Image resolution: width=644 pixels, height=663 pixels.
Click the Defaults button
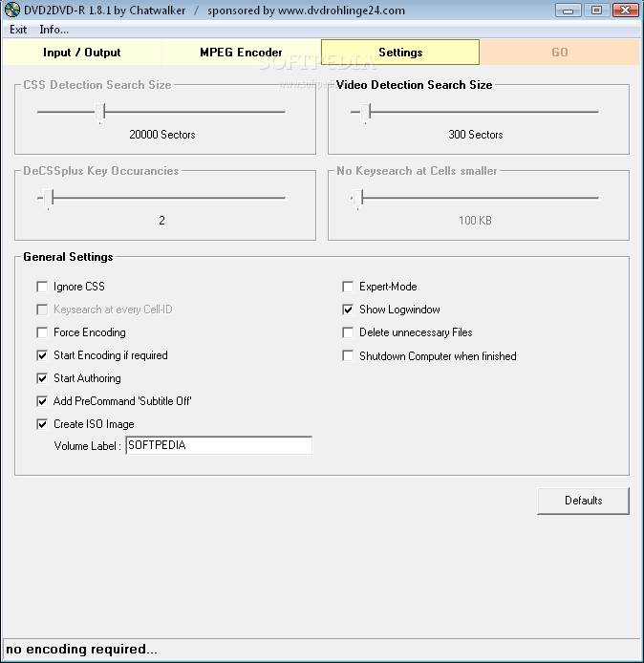pos(583,501)
